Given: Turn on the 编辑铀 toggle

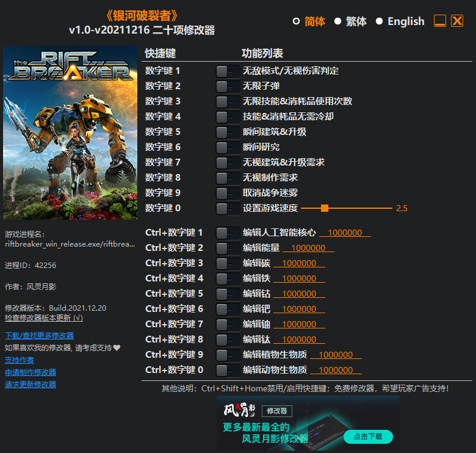Looking at the screenshot, I should point(228,325).
